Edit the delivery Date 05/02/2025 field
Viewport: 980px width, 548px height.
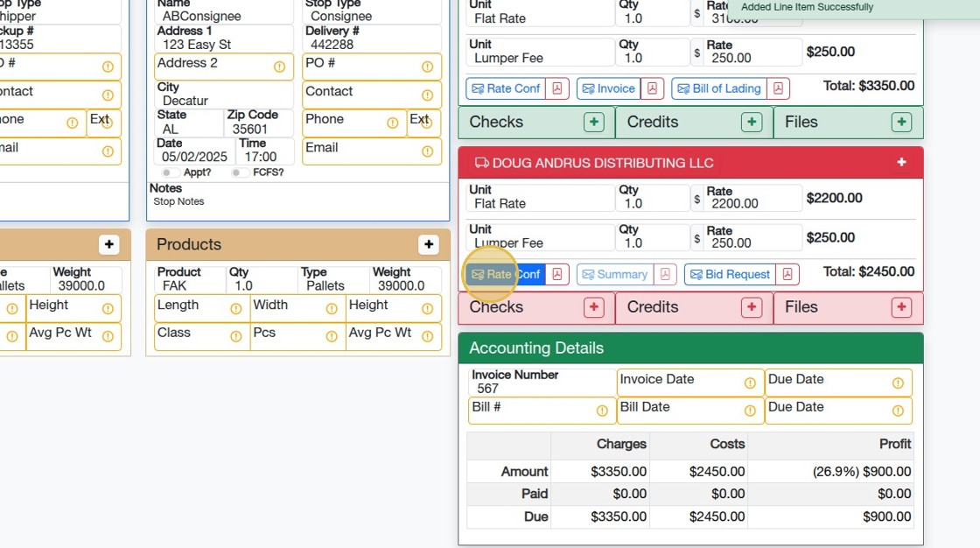tap(194, 151)
